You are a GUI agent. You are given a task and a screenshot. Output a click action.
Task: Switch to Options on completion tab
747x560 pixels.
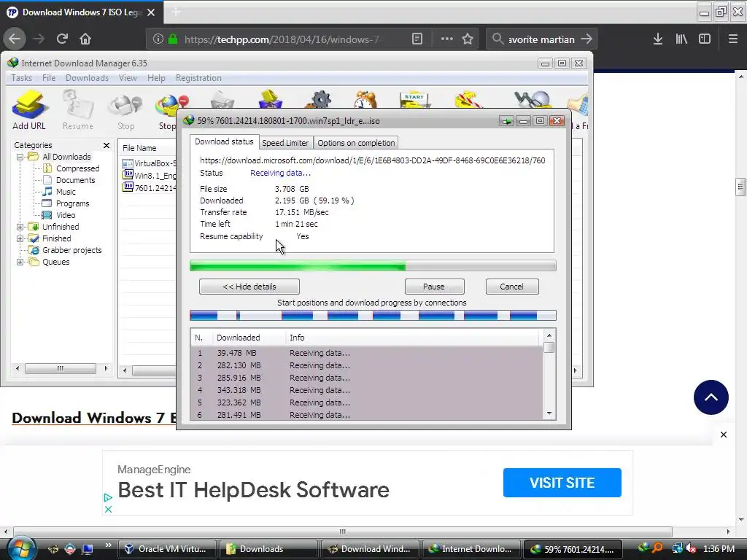(x=356, y=143)
